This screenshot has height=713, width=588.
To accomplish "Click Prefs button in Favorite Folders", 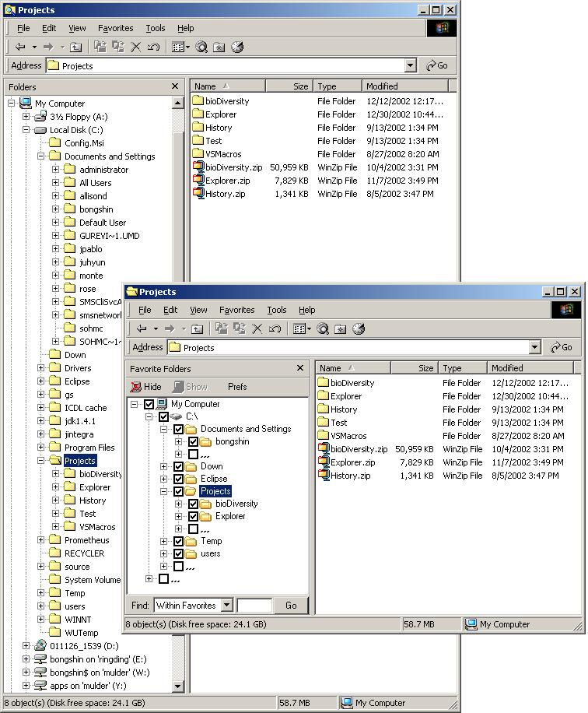I will pyautogui.click(x=237, y=387).
